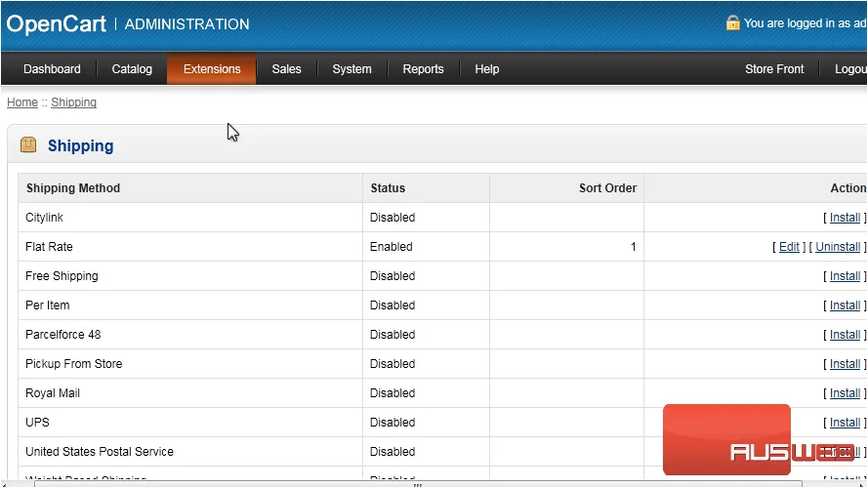
Task: Install the UPS shipping method
Action: point(845,423)
